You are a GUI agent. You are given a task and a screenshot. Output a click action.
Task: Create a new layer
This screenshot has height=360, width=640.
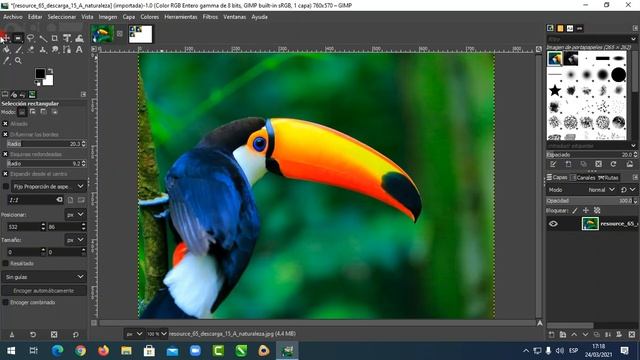(551, 335)
